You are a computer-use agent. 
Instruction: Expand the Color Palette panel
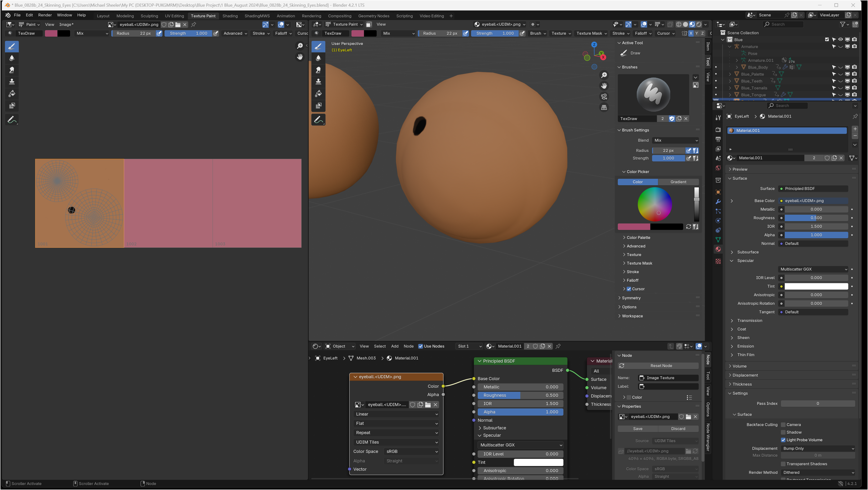[x=638, y=238]
